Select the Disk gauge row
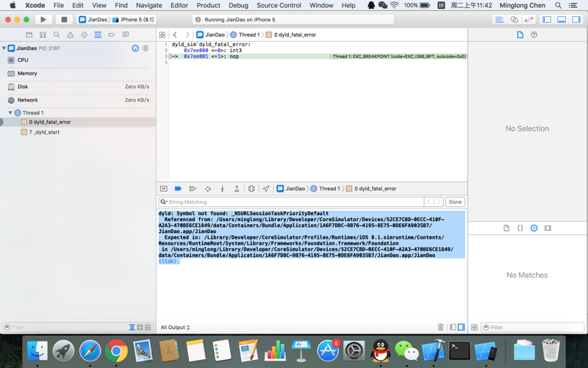 [x=78, y=87]
